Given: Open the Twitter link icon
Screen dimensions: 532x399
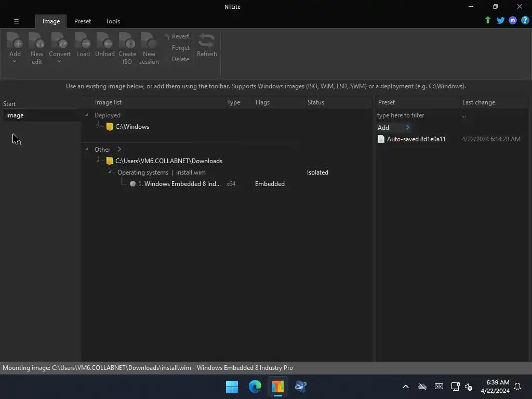Looking at the screenshot, I should tap(500, 20).
